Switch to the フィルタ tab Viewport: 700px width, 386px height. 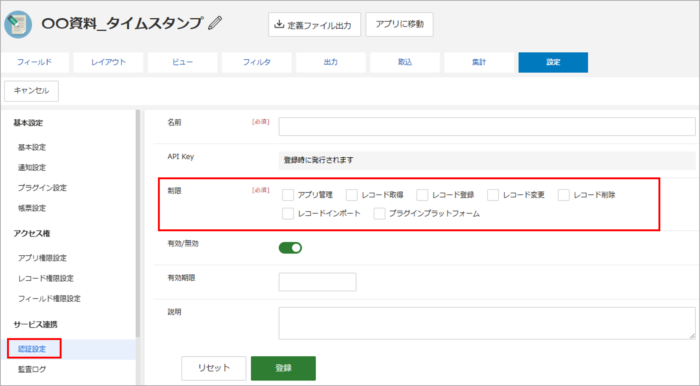pyautogui.click(x=257, y=62)
